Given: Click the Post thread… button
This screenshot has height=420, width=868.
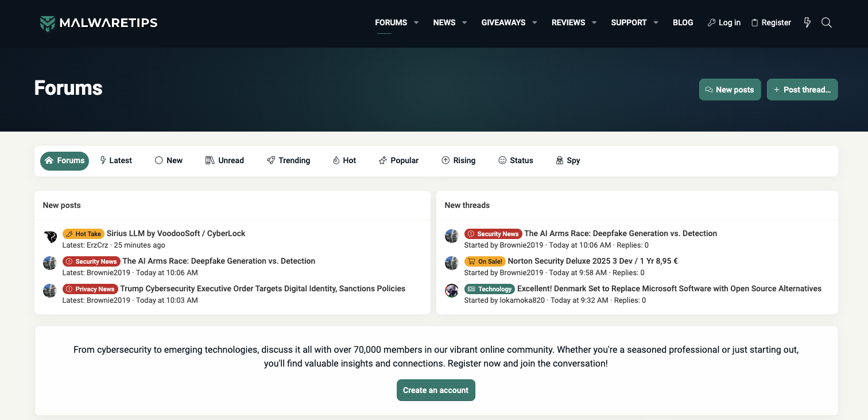Looking at the screenshot, I should point(802,90).
